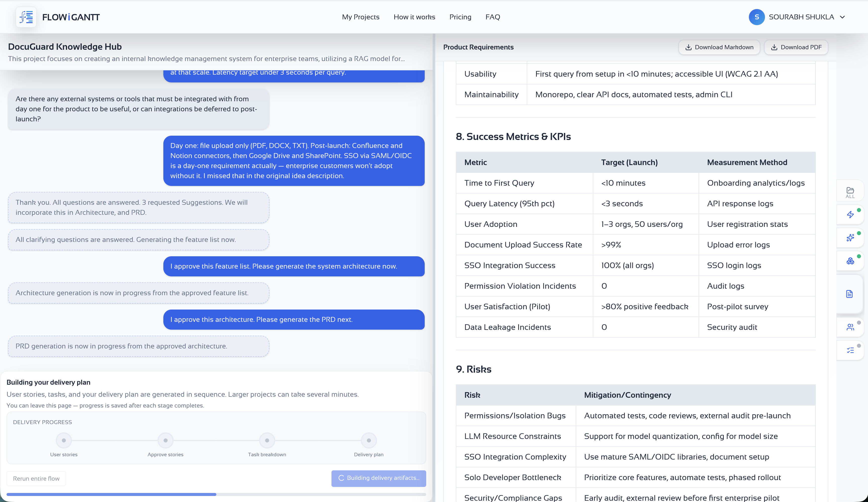The image size is (868, 502).
Task: Click the 'Day one: file upload only' message bubble
Action: (294, 161)
